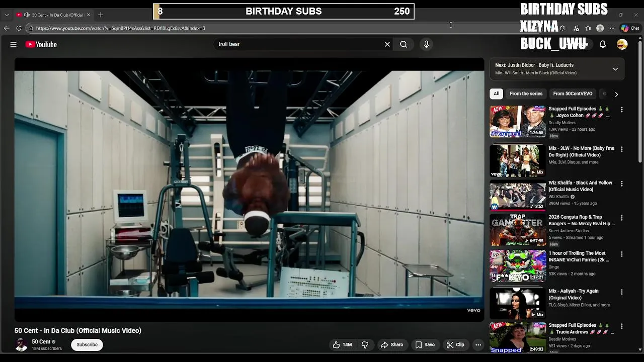Close the 50 Cent browser tab
Image resolution: width=644 pixels, height=362 pixels.
click(x=89, y=15)
